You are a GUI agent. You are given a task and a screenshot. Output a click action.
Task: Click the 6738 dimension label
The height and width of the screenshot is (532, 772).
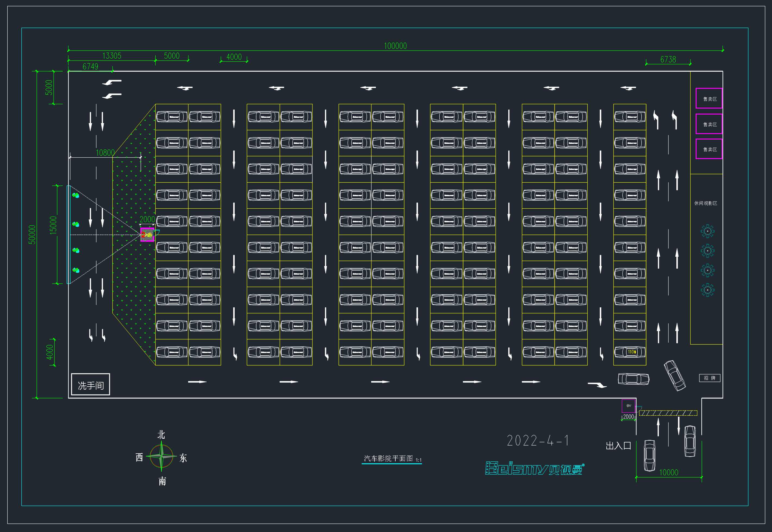point(668,59)
